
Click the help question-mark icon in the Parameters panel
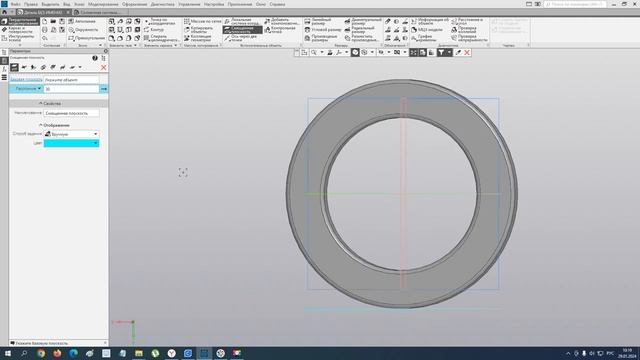[95, 58]
